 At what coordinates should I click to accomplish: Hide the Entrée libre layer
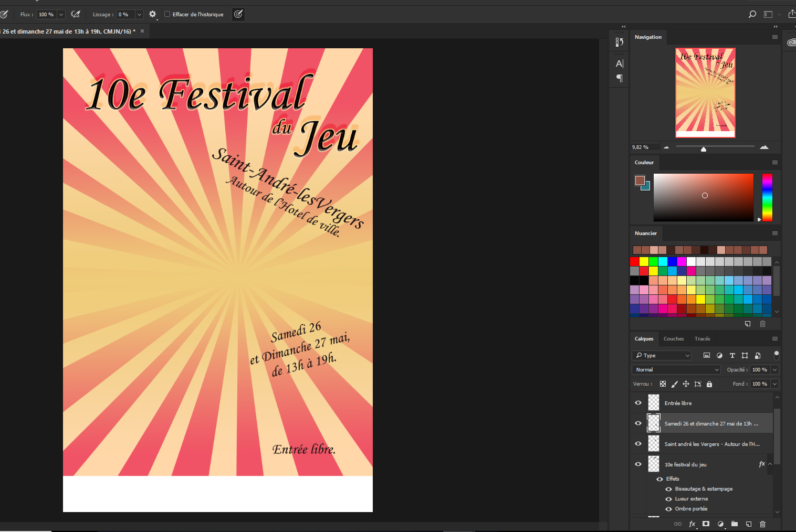[x=637, y=402]
